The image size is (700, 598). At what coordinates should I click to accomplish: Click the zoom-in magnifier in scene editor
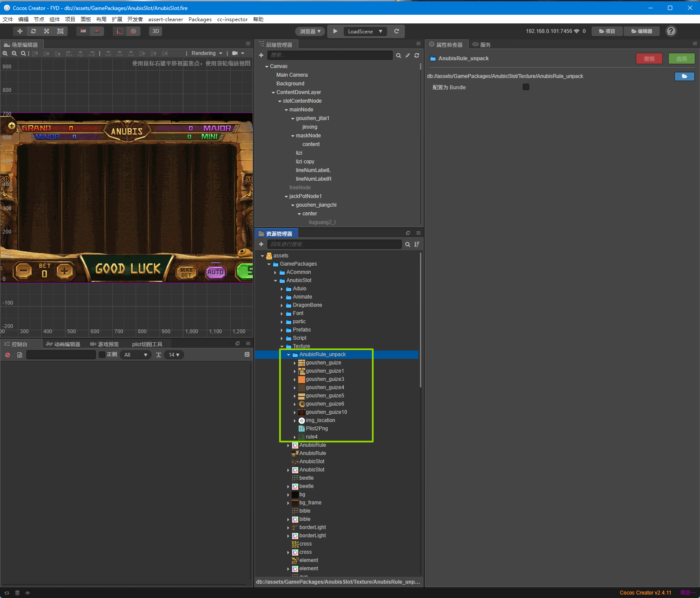tap(5, 53)
